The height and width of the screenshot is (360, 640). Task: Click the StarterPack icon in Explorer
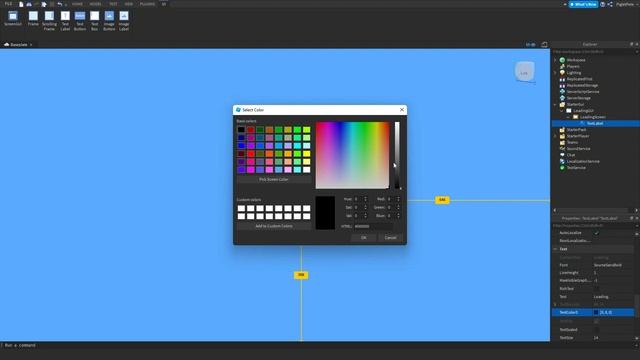click(562, 130)
